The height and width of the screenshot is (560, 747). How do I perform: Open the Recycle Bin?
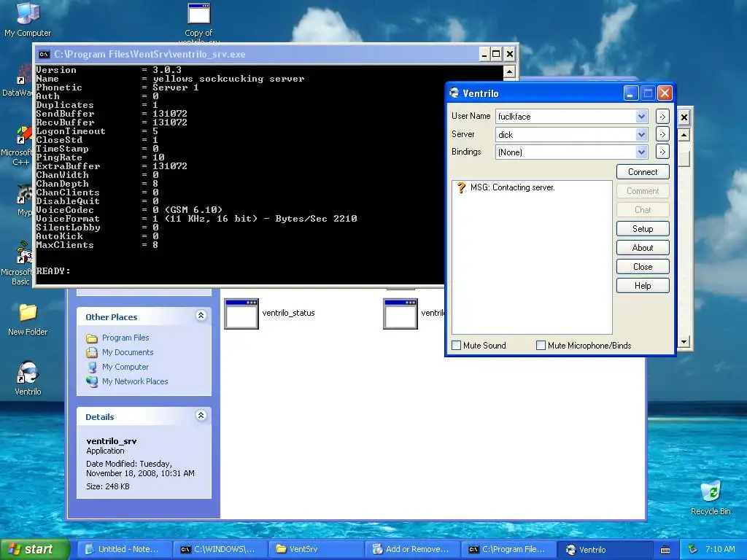(x=711, y=497)
